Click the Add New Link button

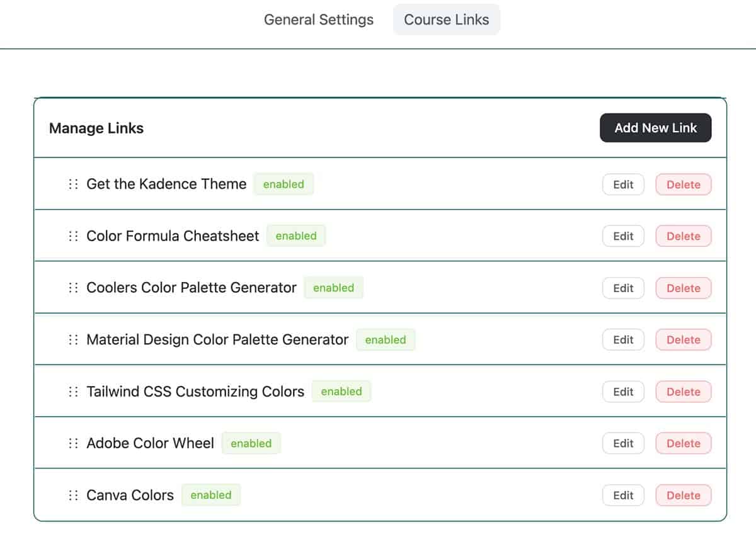656,128
